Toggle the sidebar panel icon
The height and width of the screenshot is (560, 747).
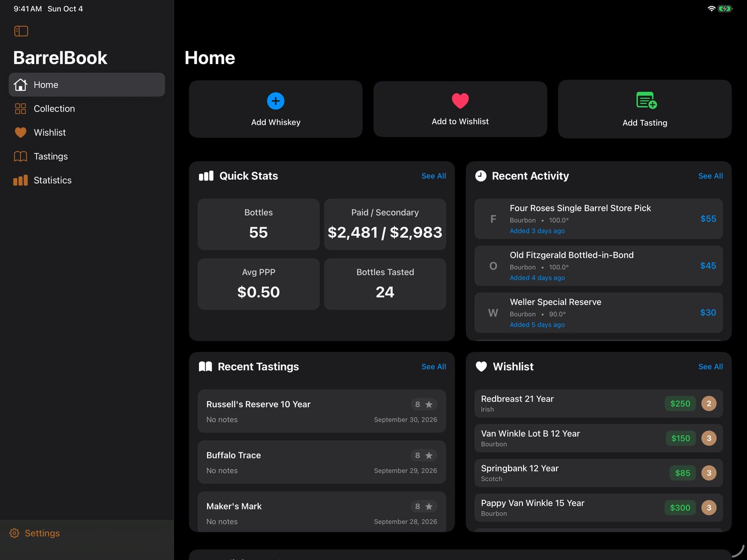(21, 31)
